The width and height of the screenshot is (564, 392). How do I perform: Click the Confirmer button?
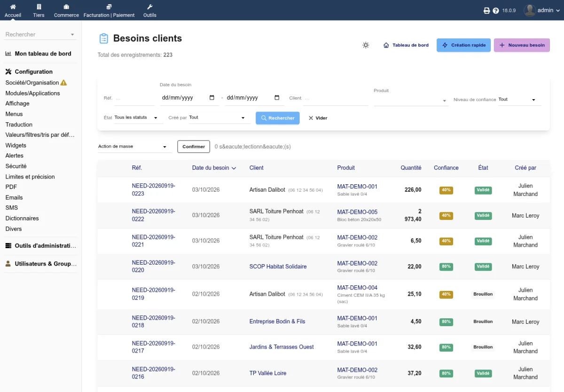point(194,147)
